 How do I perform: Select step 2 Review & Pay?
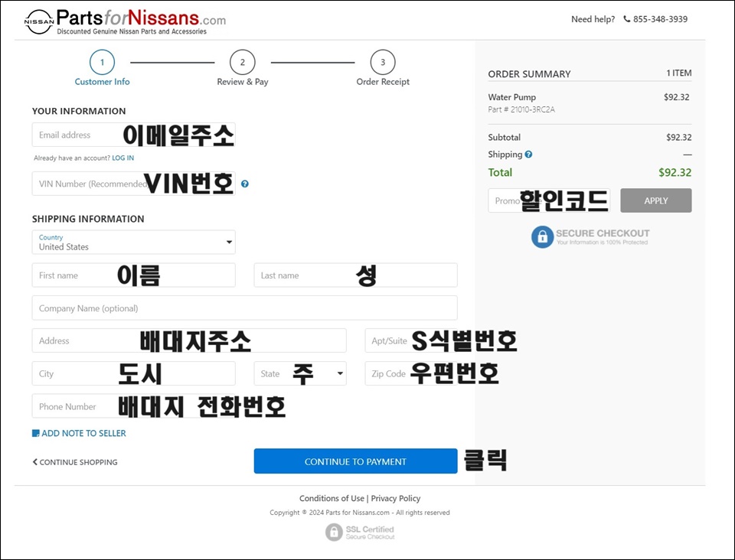coord(243,68)
